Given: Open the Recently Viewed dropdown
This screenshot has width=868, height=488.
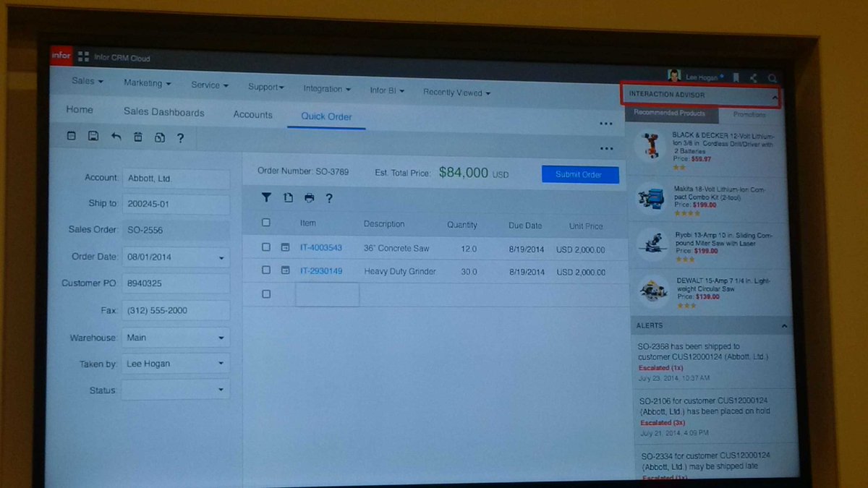Looking at the screenshot, I should tap(457, 93).
